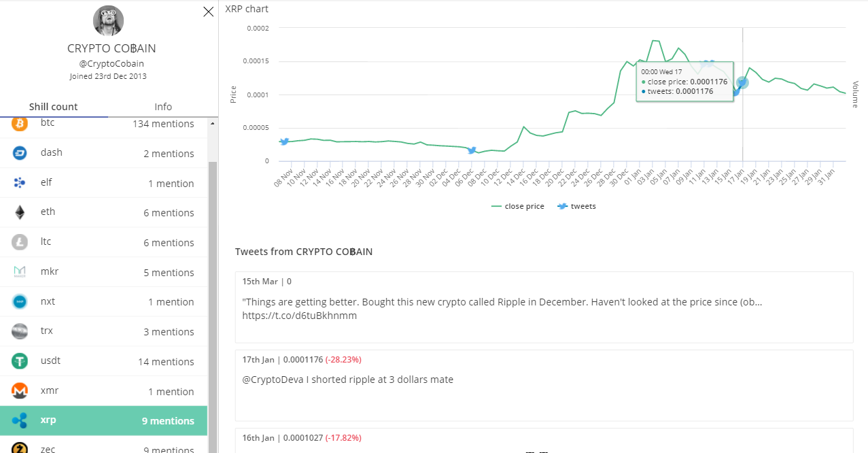Select the xmr row label
Image resolution: width=868 pixels, height=453 pixels.
pyautogui.click(x=49, y=390)
